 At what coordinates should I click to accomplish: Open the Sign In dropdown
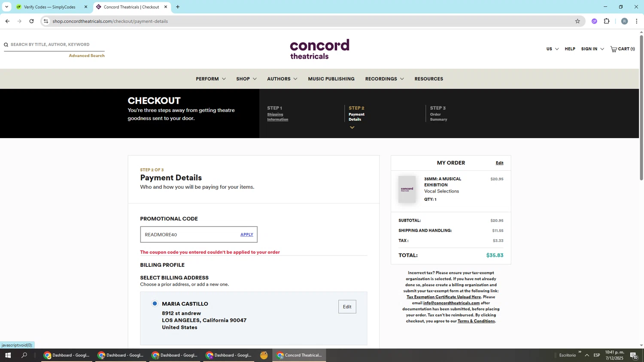pyautogui.click(x=592, y=49)
